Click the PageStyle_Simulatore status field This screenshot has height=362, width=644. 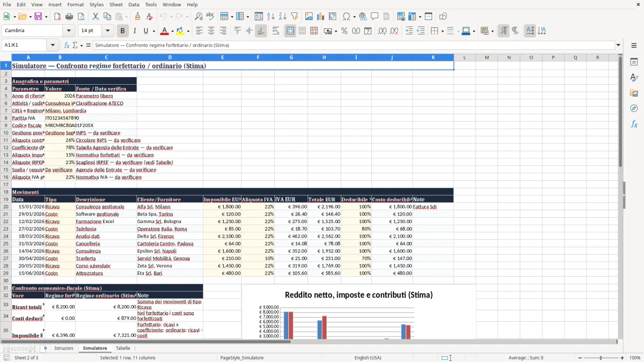(x=241, y=358)
